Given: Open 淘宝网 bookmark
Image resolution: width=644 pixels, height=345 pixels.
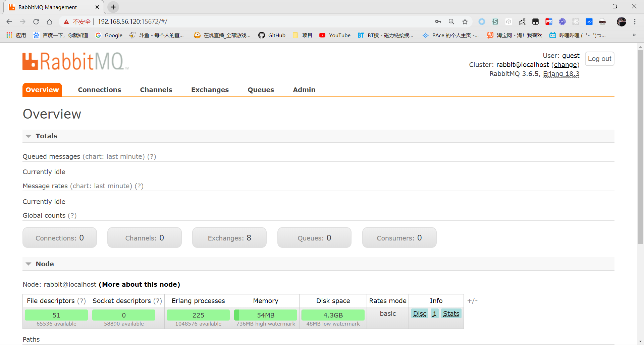Looking at the screenshot, I should tap(515, 35).
